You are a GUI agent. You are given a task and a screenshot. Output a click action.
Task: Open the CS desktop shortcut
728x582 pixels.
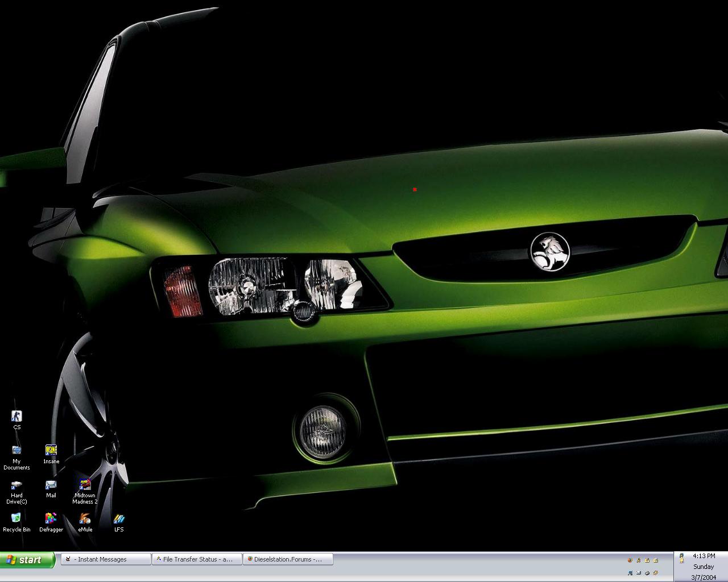pyautogui.click(x=16, y=417)
